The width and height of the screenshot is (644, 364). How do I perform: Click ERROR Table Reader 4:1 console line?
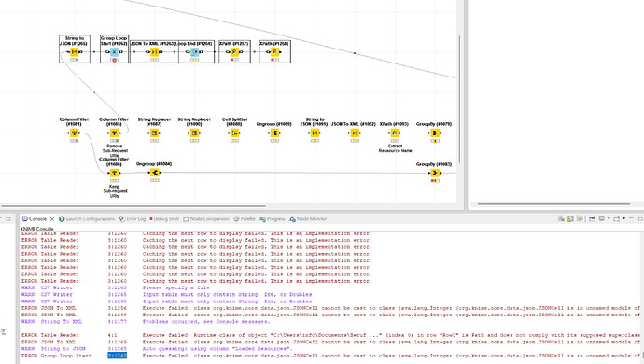(x=330, y=335)
